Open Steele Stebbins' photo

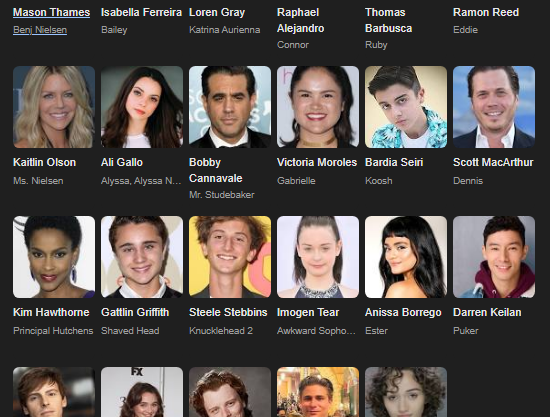(230, 257)
